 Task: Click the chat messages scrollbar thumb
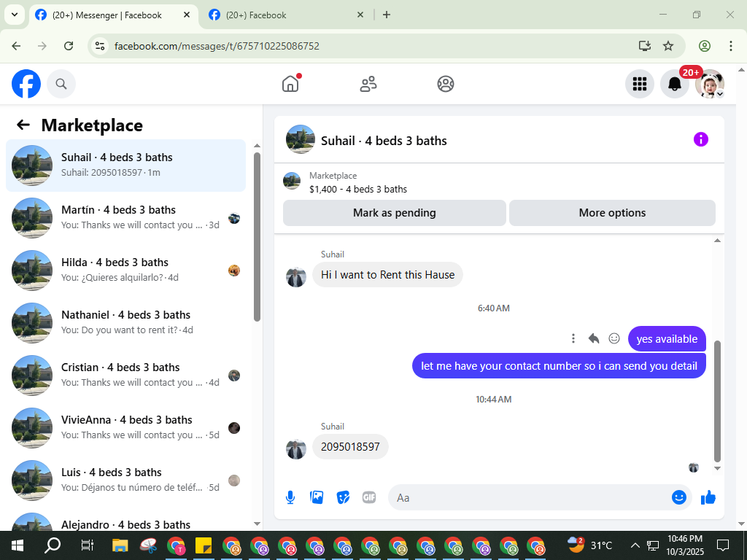pyautogui.click(x=718, y=401)
